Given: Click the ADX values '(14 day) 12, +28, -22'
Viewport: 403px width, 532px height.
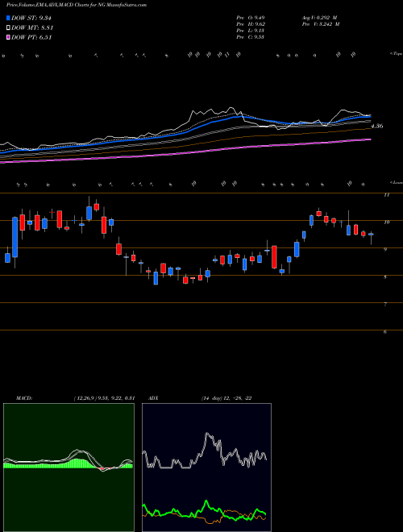Looking at the screenshot, I should pos(226,398).
